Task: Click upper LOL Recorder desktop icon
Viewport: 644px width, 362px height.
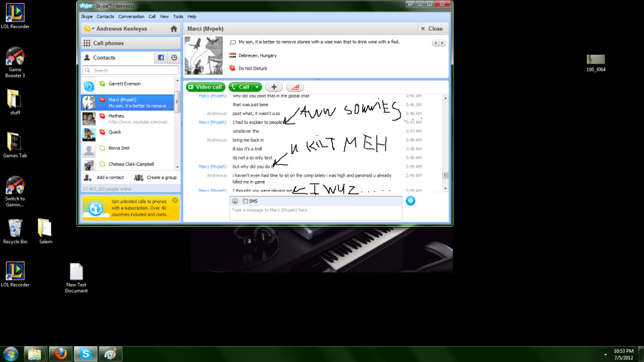Action: pos(15,16)
